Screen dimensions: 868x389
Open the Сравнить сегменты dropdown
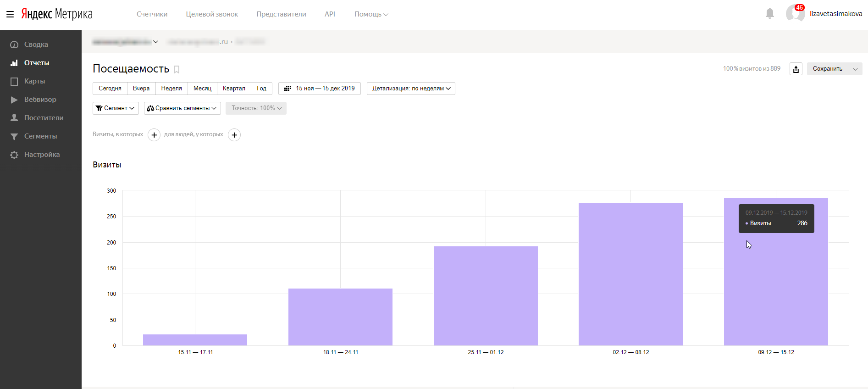[x=182, y=108]
